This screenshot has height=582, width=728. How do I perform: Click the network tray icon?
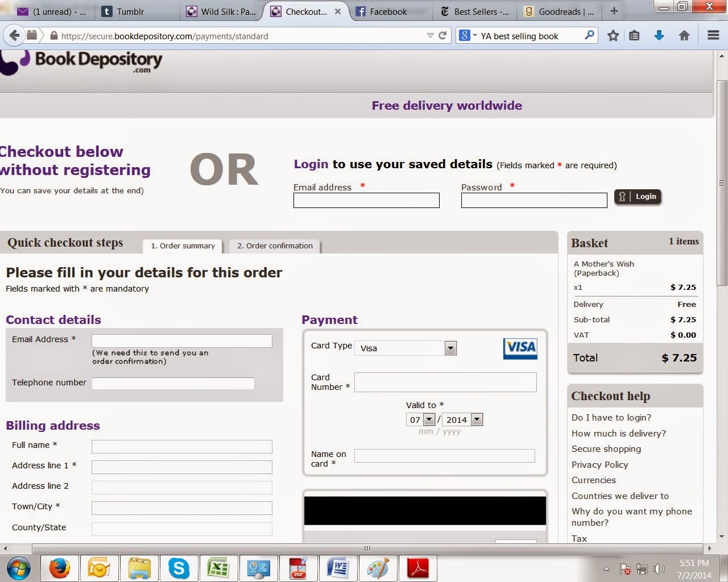click(642, 568)
